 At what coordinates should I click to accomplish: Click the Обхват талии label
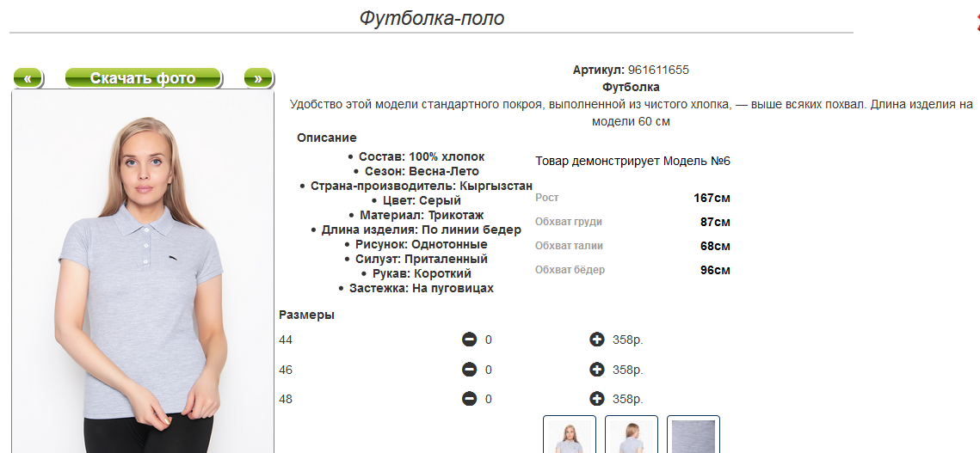coord(569,246)
